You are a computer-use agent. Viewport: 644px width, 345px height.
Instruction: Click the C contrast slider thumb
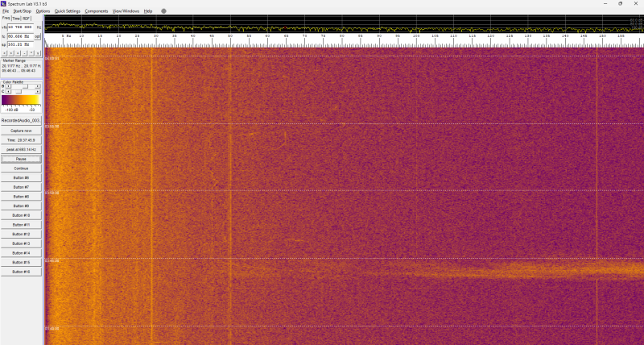(x=19, y=92)
